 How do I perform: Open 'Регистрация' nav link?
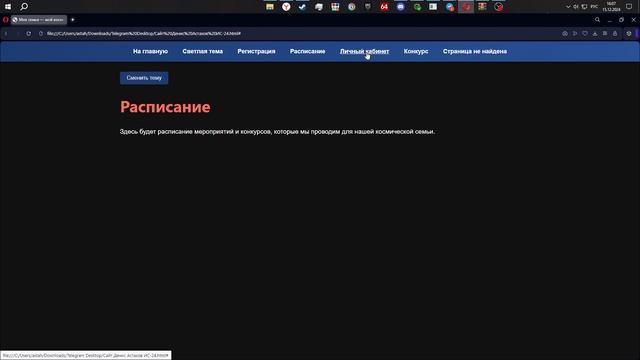(256, 51)
